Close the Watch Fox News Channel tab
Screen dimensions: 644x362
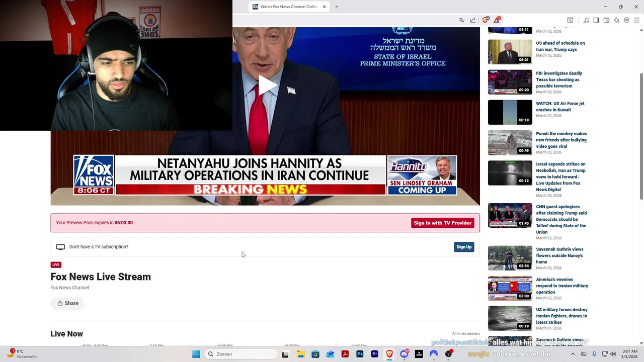[324, 7]
